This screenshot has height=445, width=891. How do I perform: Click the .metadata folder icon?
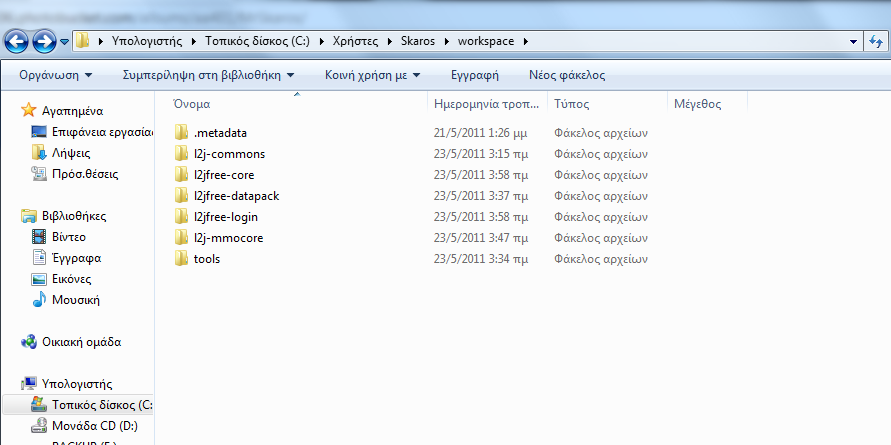coord(181,133)
